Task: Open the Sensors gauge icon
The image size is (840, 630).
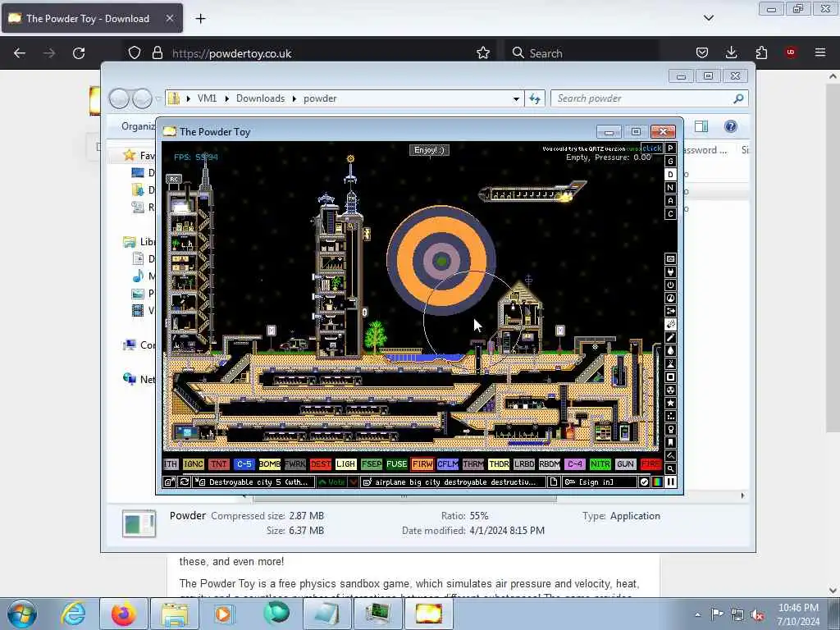Action: point(670,299)
